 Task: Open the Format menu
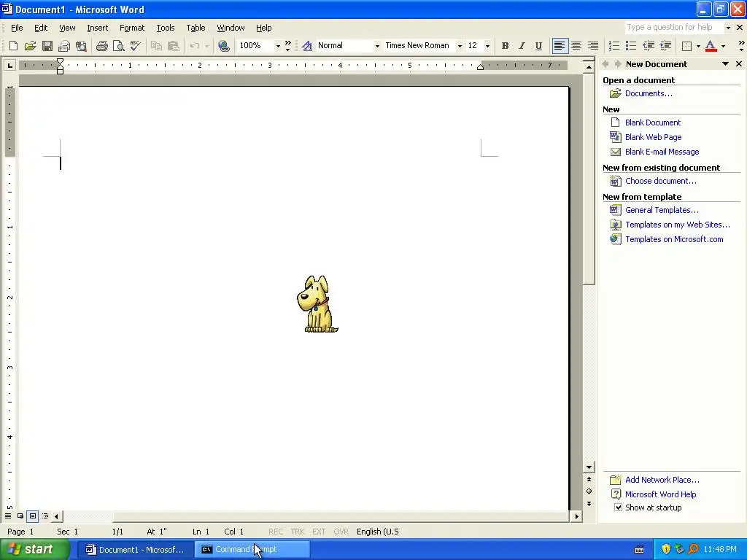pyautogui.click(x=132, y=28)
